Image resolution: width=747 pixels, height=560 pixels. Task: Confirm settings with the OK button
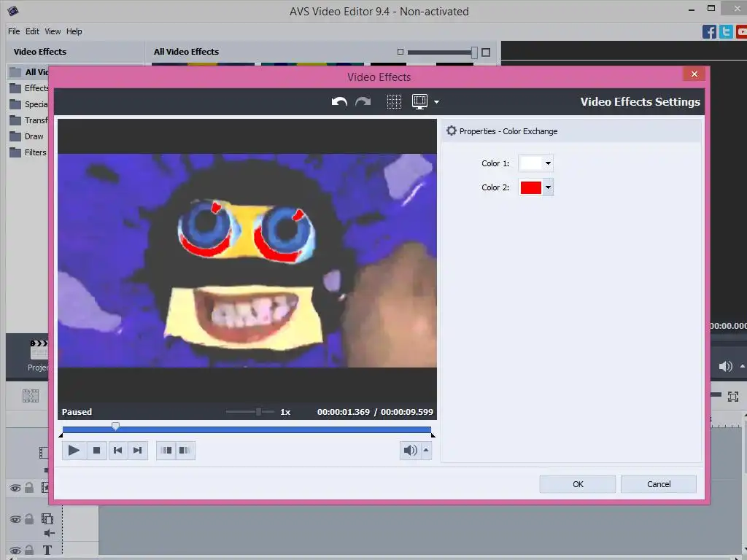(578, 484)
